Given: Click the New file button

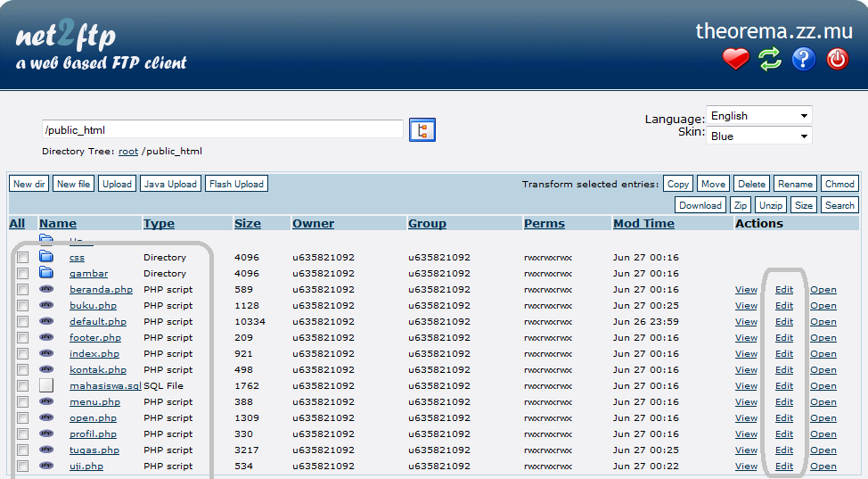Looking at the screenshot, I should pos(74,184).
